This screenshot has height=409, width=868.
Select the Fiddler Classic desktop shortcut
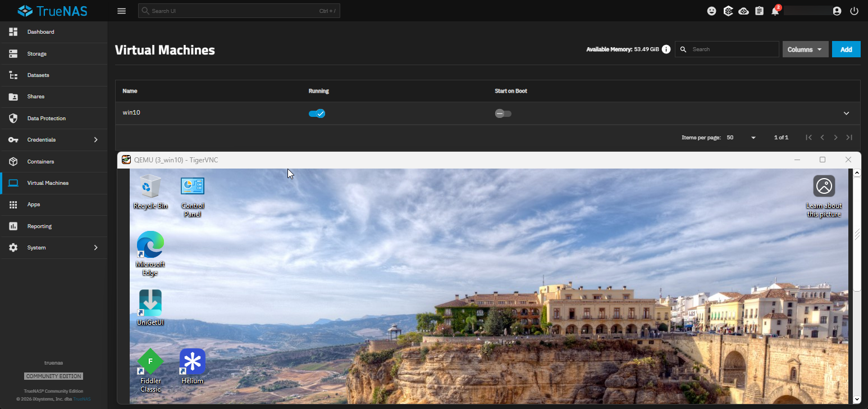click(150, 370)
